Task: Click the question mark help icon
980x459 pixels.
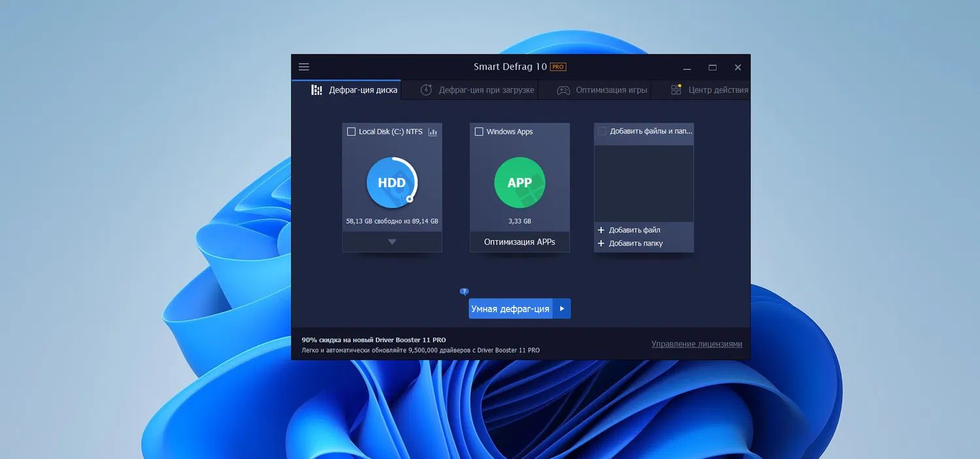Action: point(464,292)
